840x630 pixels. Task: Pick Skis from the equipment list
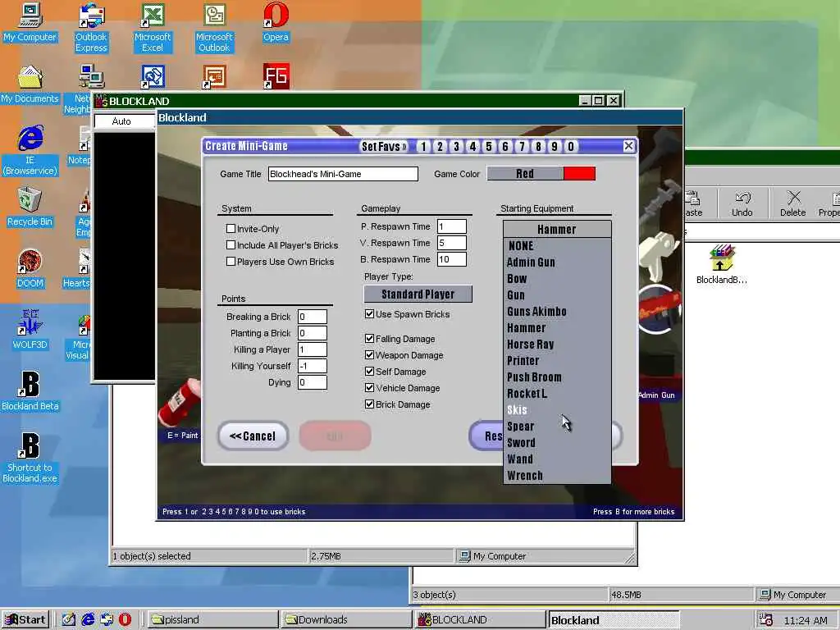point(557,410)
